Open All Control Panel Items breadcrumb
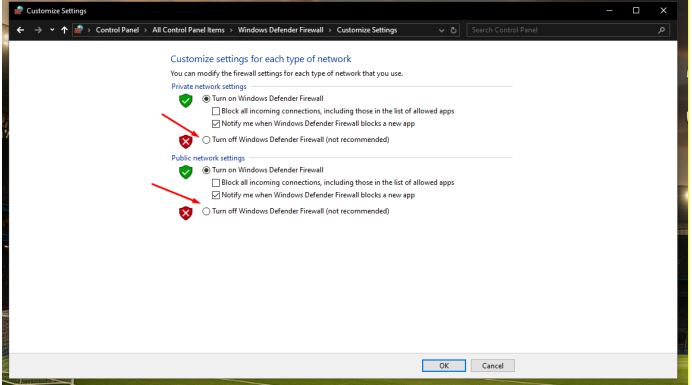 point(188,30)
